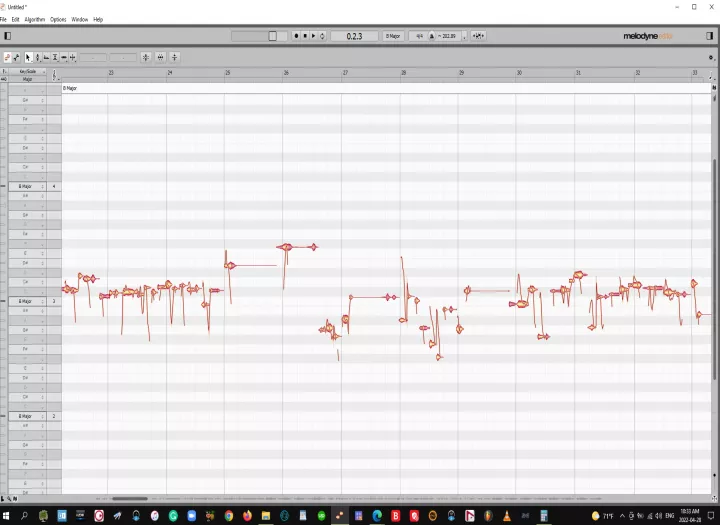720x525 pixels.
Task: Open the Help menu
Action: tap(98, 19)
